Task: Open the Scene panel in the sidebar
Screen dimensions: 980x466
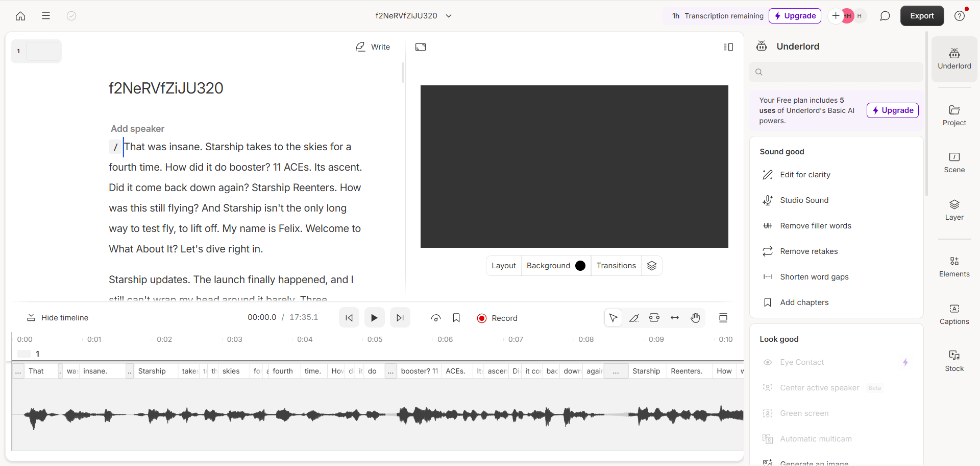Action: tap(954, 162)
